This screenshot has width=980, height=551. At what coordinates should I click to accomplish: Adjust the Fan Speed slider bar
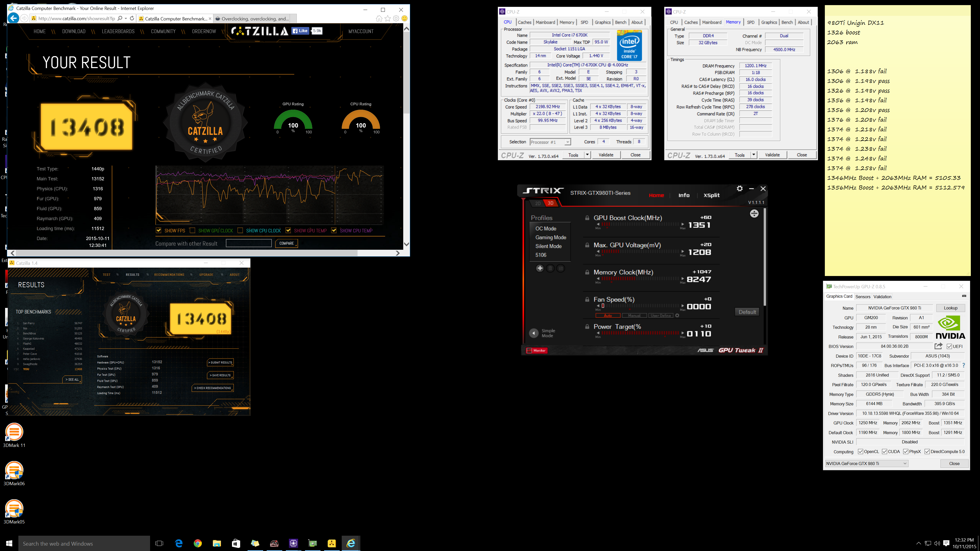point(641,306)
